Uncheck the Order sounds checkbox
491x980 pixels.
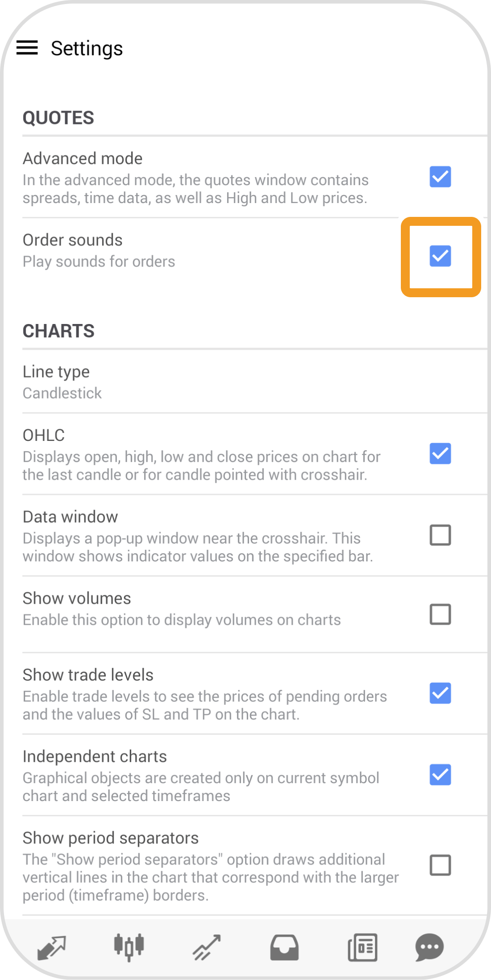click(440, 256)
